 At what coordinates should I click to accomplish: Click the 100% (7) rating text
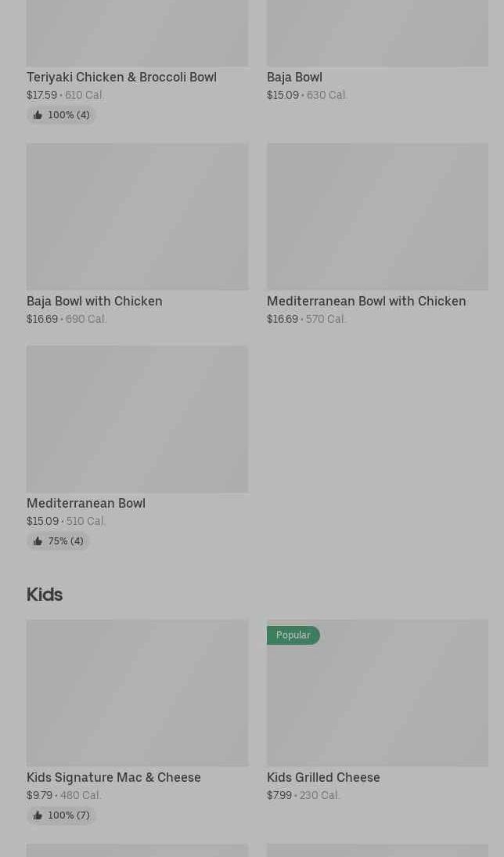tap(69, 815)
